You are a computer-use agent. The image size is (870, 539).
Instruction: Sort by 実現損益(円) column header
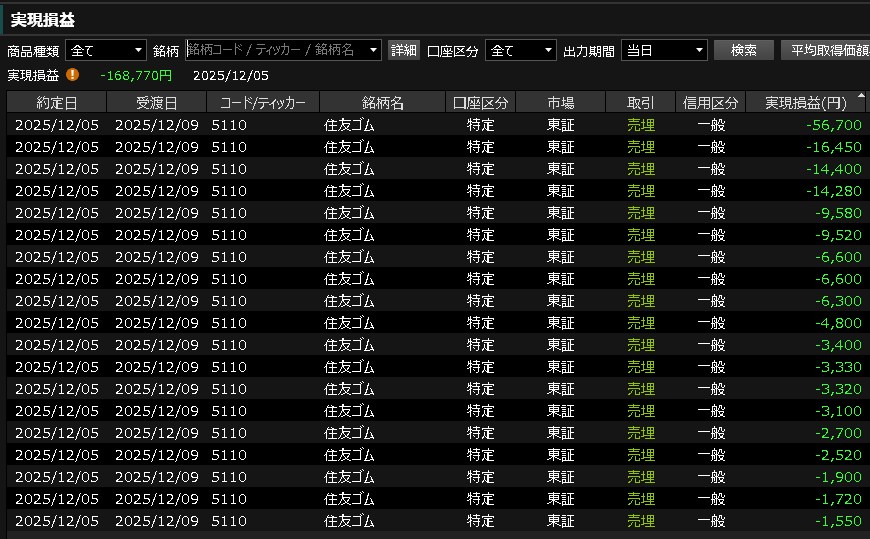pyautogui.click(x=806, y=103)
